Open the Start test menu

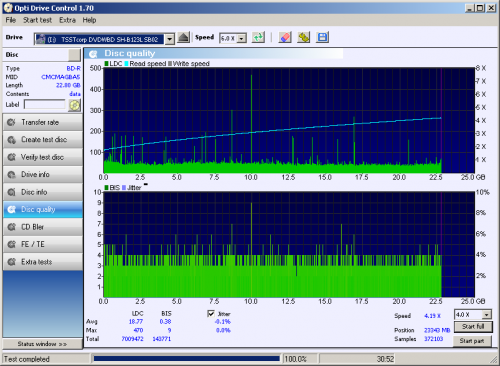click(37, 20)
